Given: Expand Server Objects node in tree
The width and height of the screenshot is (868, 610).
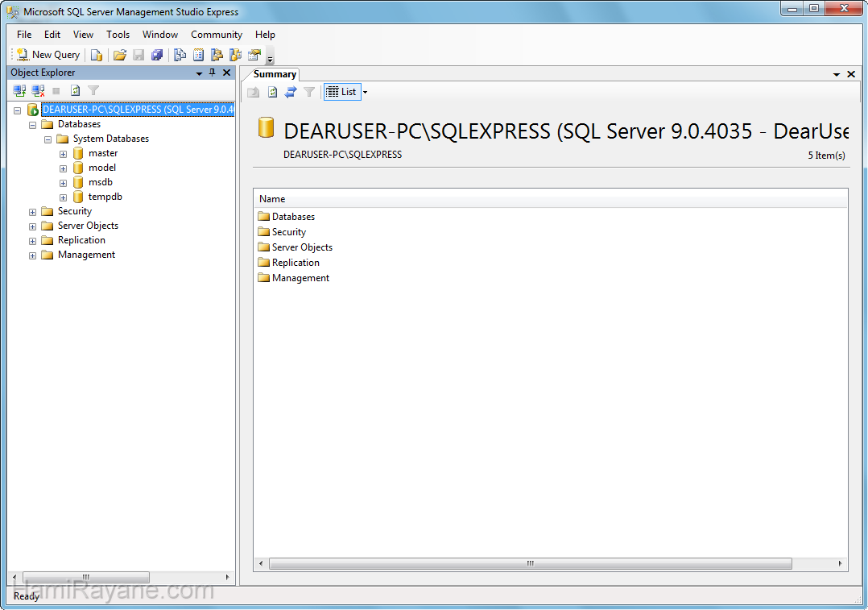Looking at the screenshot, I should pos(33,226).
